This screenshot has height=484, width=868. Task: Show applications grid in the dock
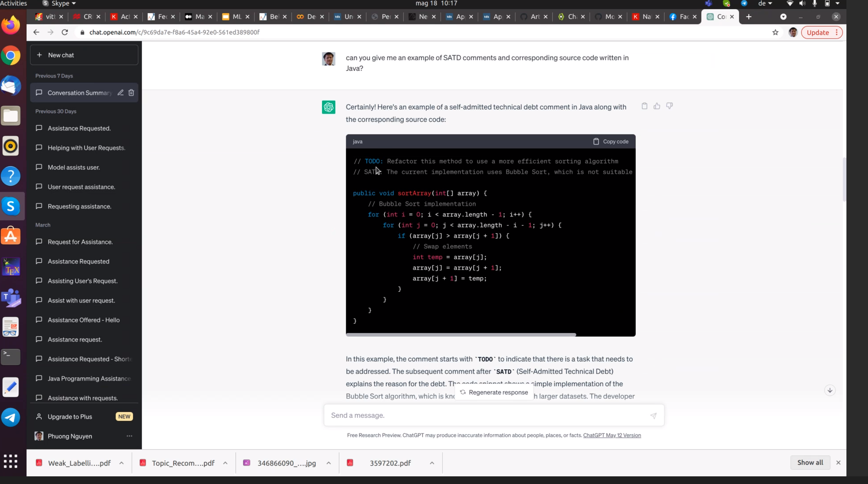pos(11,461)
